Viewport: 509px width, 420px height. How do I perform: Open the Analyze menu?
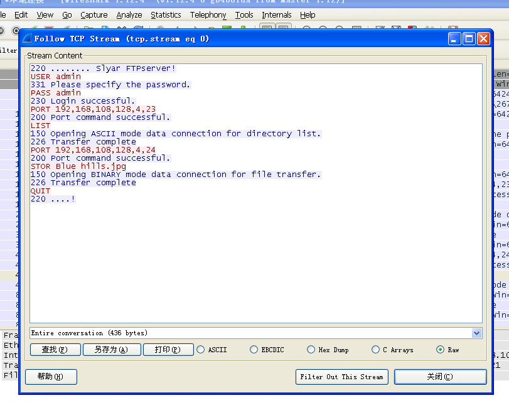[x=129, y=15]
